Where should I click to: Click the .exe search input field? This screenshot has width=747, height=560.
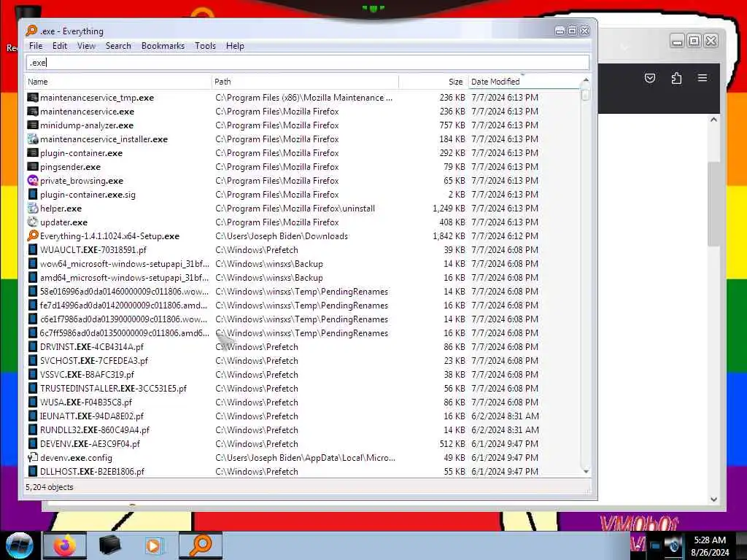[x=308, y=63]
